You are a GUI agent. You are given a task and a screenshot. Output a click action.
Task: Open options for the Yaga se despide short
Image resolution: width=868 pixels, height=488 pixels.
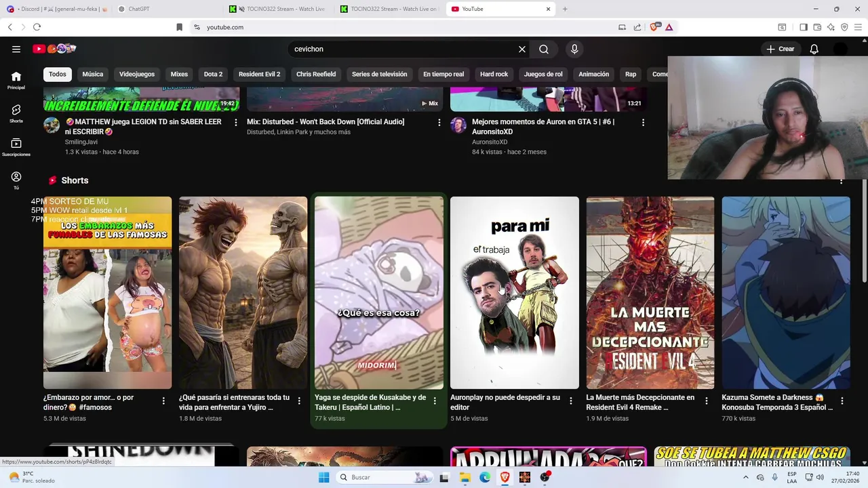pyautogui.click(x=435, y=401)
